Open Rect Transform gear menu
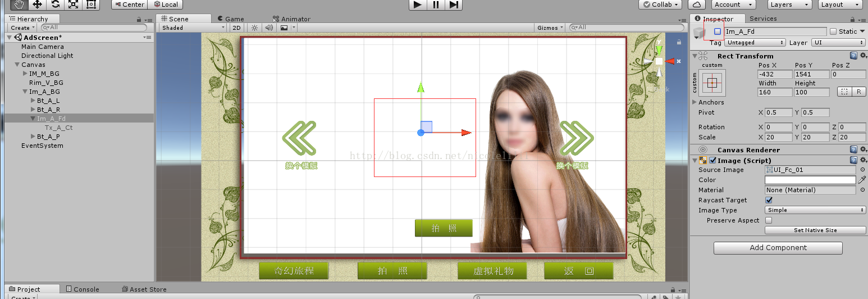This screenshot has width=868, height=299. click(x=862, y=56)
